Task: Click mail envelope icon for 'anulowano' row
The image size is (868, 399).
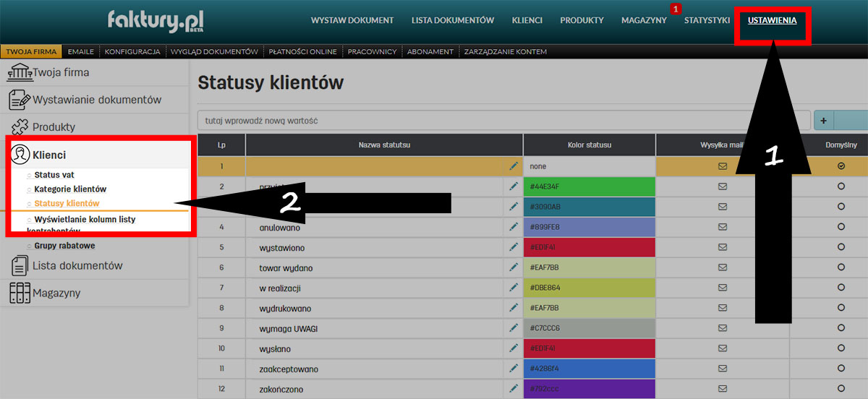Action: coord(722,227)
